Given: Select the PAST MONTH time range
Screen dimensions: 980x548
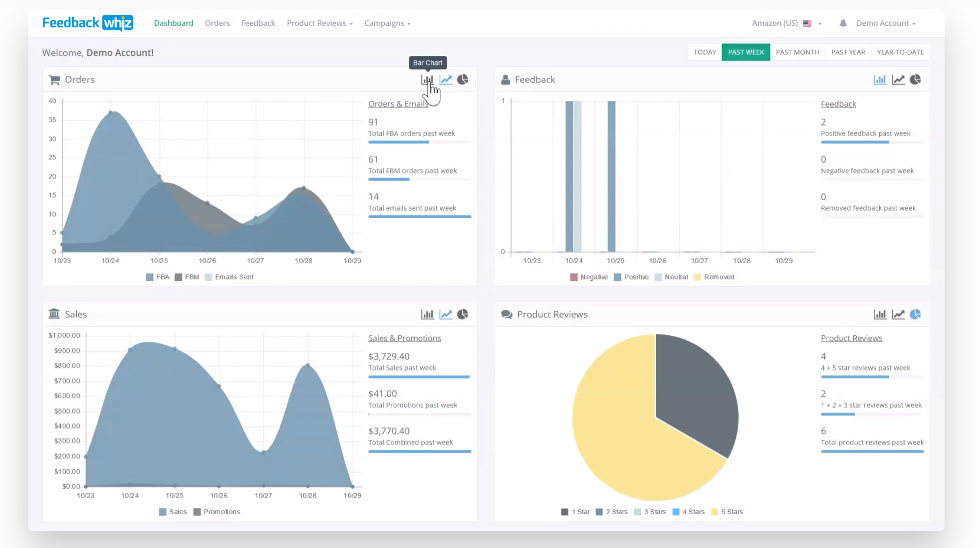Looking at the screenshot, I should point(797,52).
